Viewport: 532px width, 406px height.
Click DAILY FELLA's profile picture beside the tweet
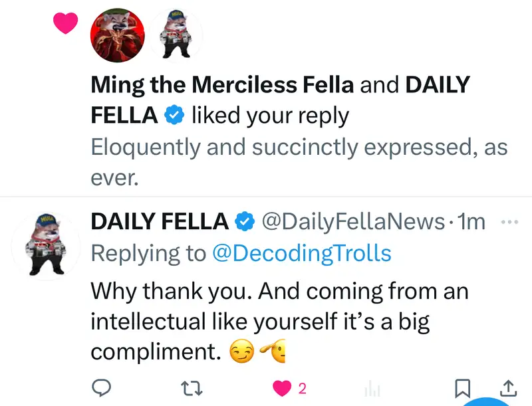pos(47,243)
